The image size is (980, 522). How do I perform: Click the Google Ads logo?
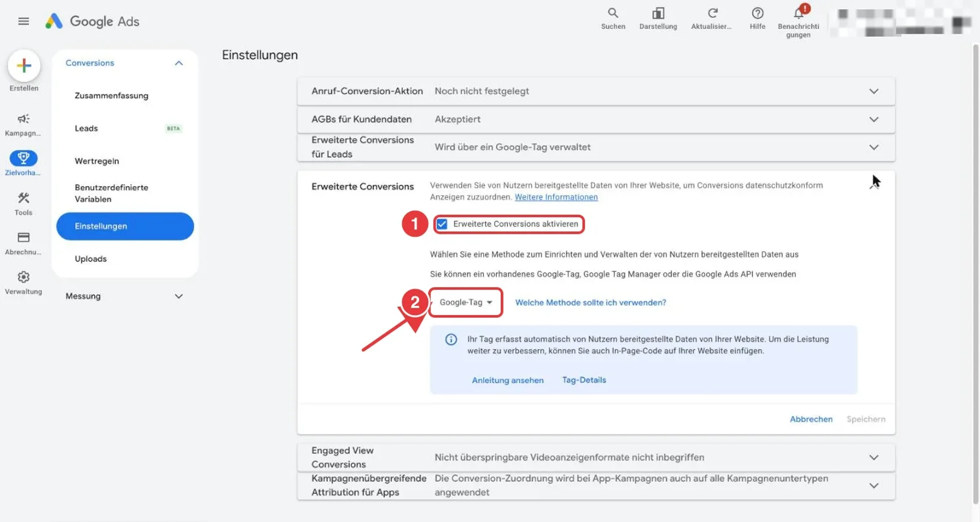92,21
